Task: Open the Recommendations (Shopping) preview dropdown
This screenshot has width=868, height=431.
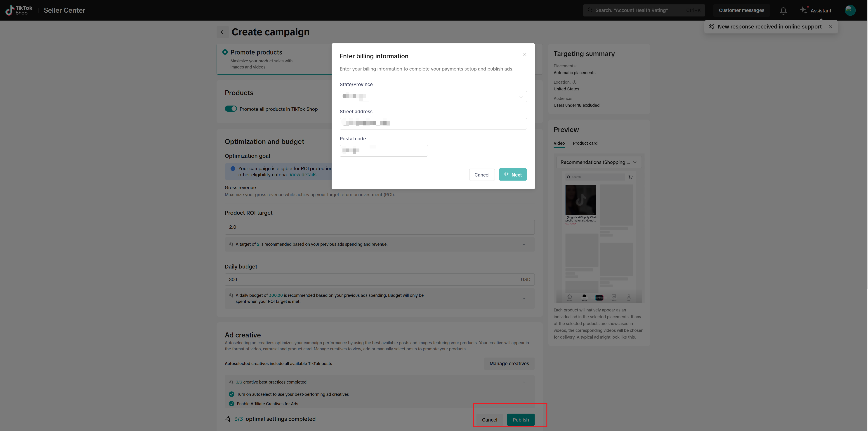Action: (599, 163)
